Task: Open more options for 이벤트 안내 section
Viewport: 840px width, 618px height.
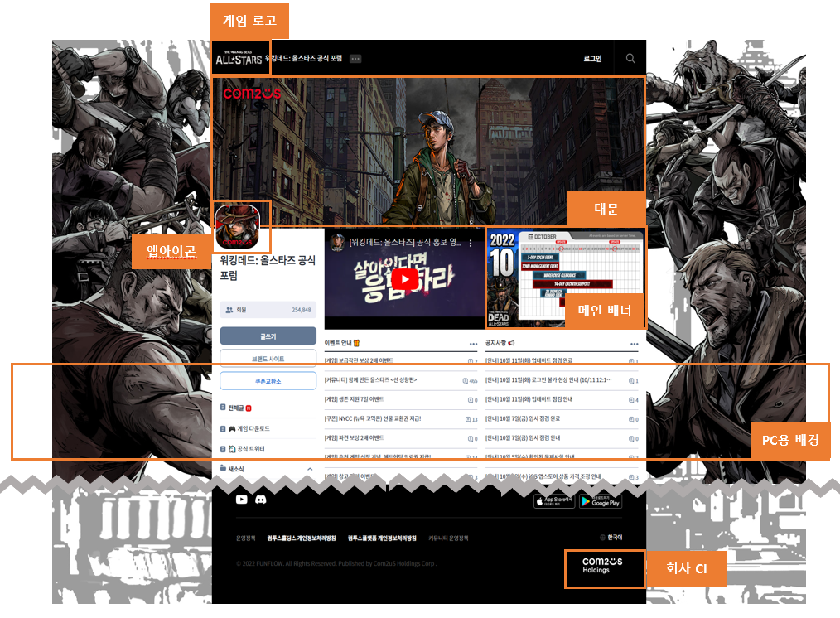Action: click(x=473, y=343)
